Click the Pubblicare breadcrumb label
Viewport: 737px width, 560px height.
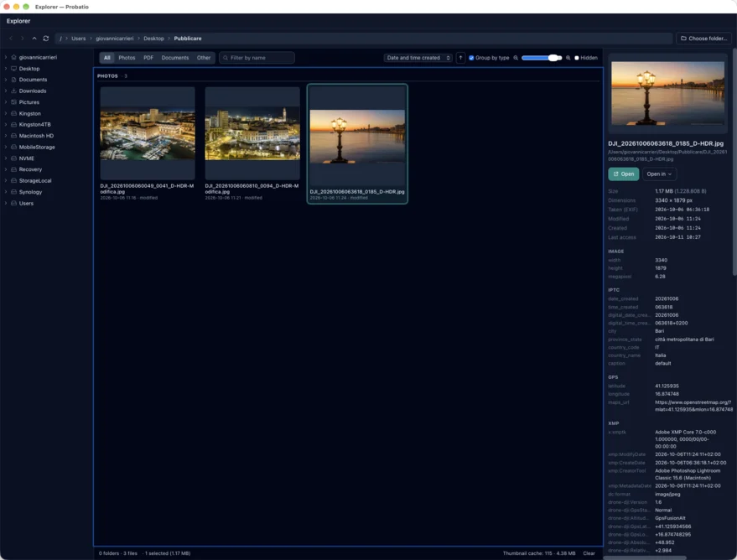click(188, 39)
